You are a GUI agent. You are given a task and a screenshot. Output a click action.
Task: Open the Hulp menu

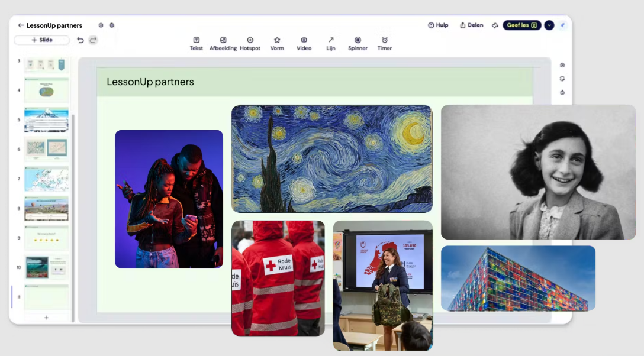click(438, 25)
